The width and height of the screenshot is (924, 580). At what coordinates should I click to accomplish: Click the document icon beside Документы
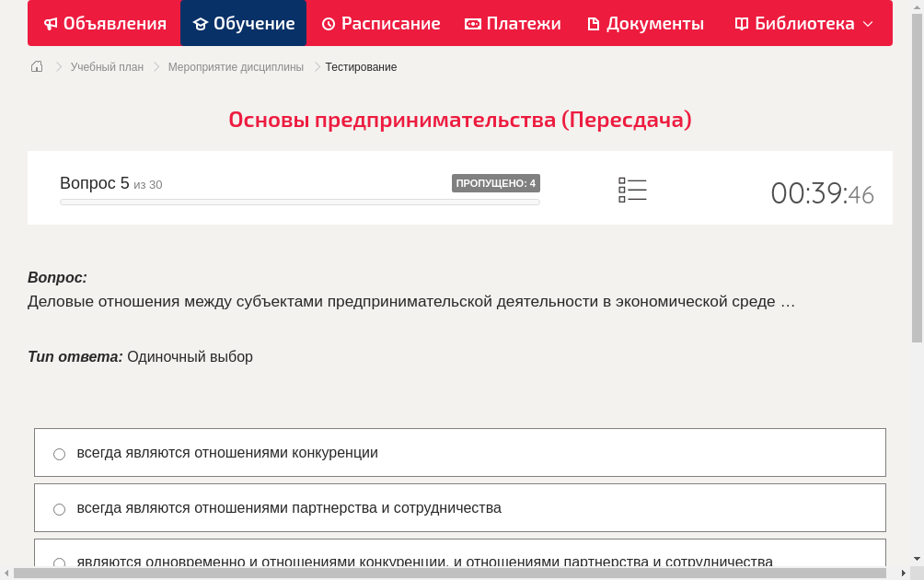coord(592,23)
